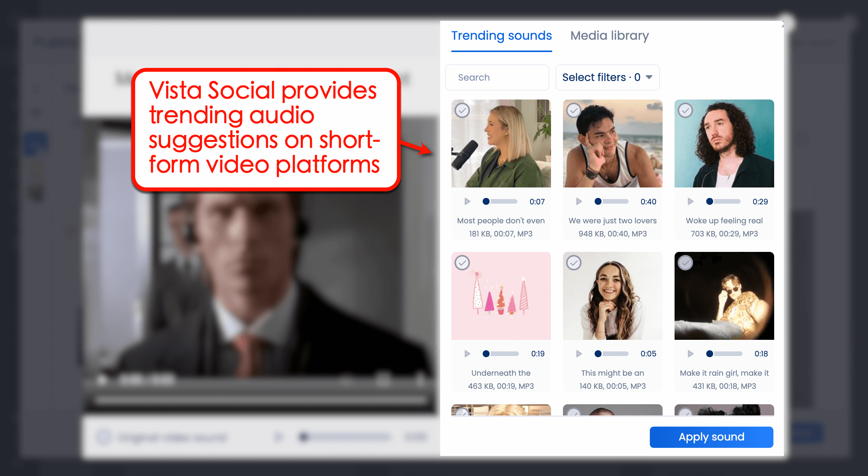868x476 pixels.
Task: Play the "This might be an" sound
Action: click(x=579, y=353)
